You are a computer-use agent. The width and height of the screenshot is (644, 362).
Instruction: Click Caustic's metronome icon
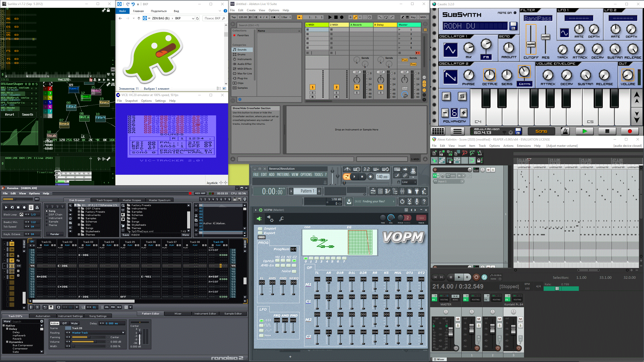[x=565, y=131]
